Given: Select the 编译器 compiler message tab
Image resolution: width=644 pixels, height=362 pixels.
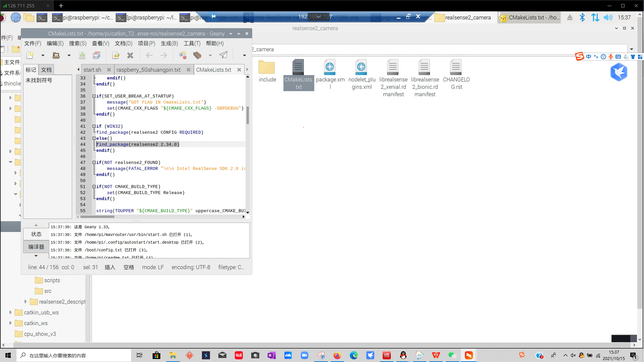Looking at the screenshot, I should 36,247.
